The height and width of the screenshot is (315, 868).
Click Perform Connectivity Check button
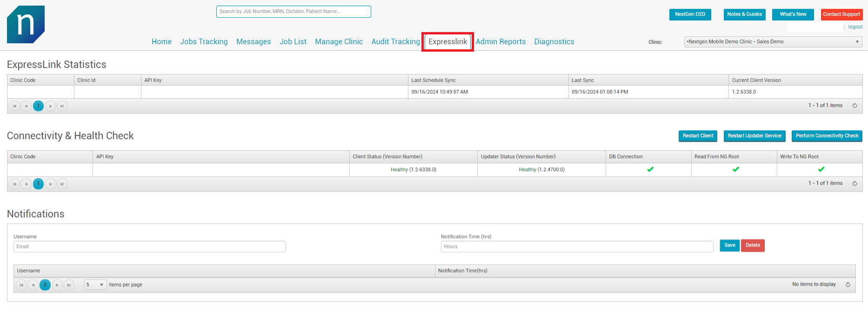(x=827, y=136)
